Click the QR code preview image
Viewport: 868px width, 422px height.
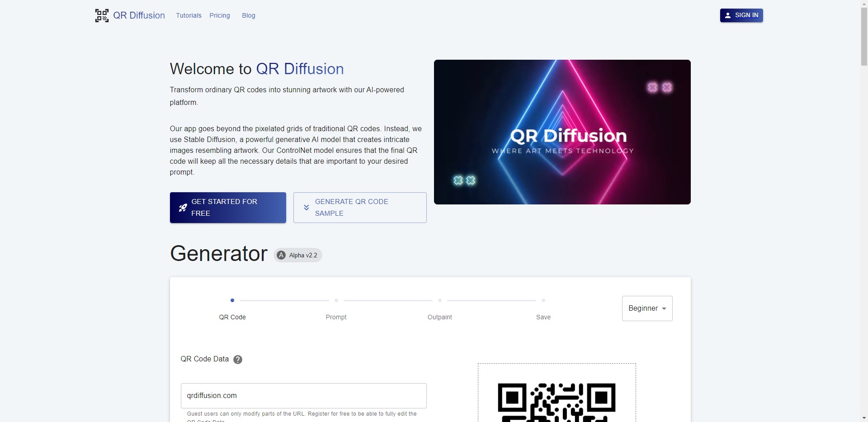click(557, 403)
